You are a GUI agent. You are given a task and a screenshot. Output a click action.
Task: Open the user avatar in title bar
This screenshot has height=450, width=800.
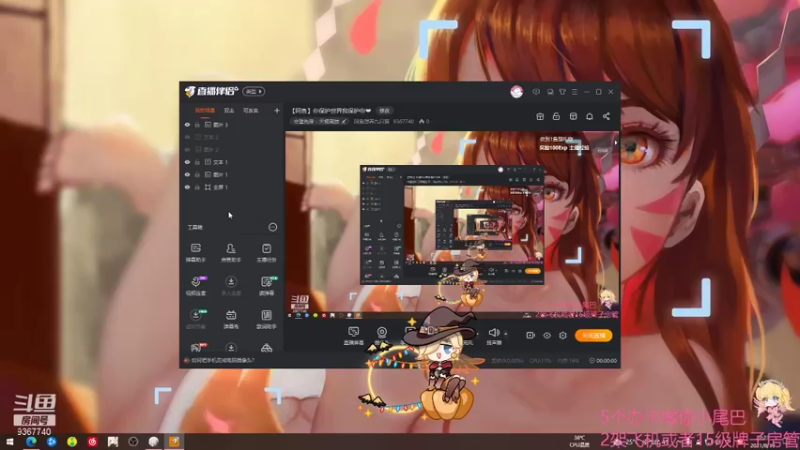click(516, 92)
